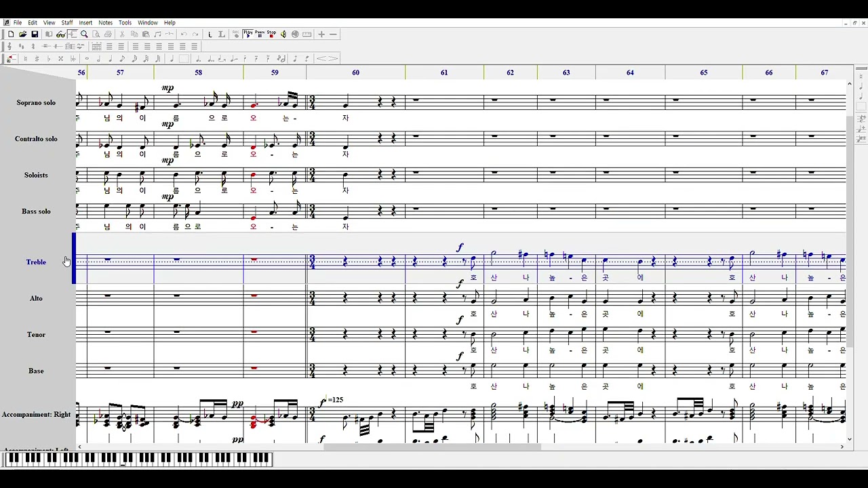The height and width of the screenshot is (488, 868).
Task: Click the minus zoom-out icon
Action: point(333,34)
